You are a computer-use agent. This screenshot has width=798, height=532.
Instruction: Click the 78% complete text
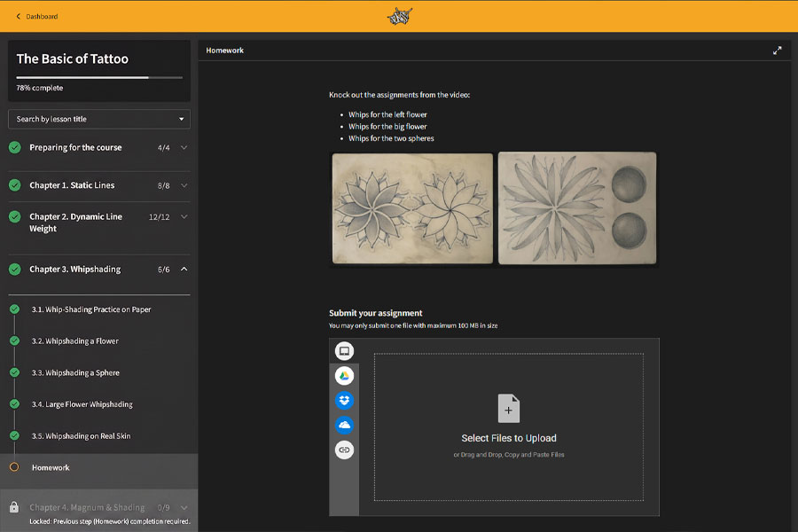pyautogui.click(x=40, y=88)
